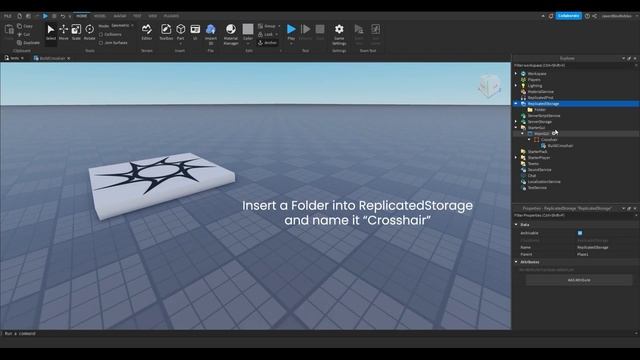Click the Collaborate button
The image size is (640, 360).
click(568, 16)
